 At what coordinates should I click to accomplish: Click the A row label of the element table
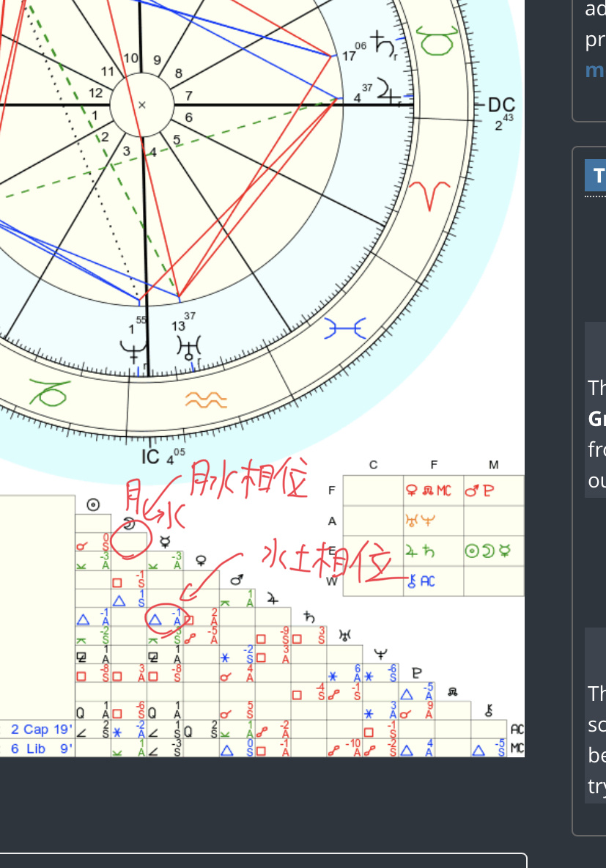[x=332, y=521]
